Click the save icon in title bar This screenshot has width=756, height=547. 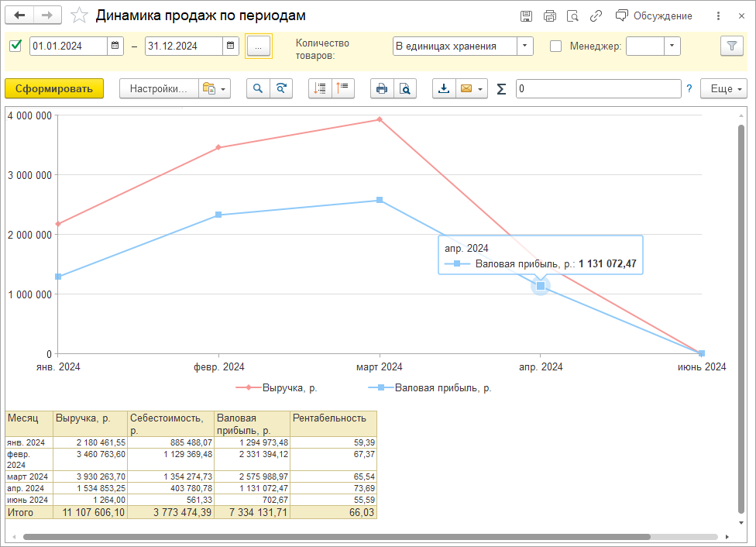pyautogui.click(x=527, y=16)
